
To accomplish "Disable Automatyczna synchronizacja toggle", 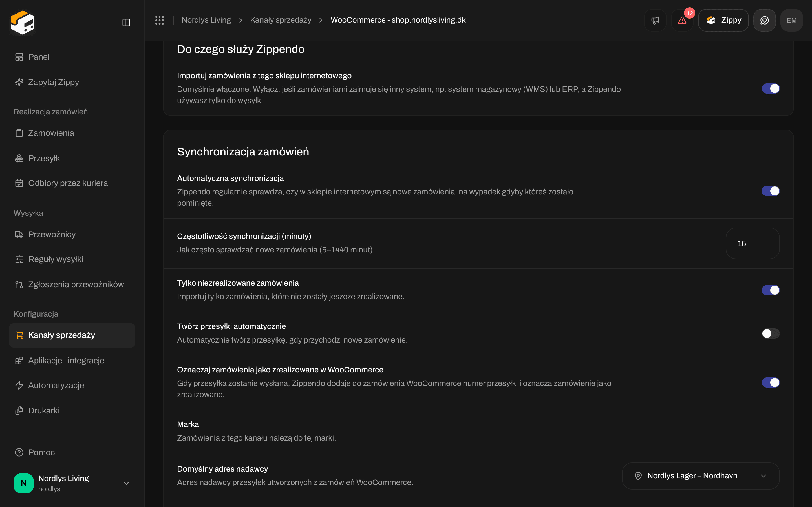I will pos(770,191).
